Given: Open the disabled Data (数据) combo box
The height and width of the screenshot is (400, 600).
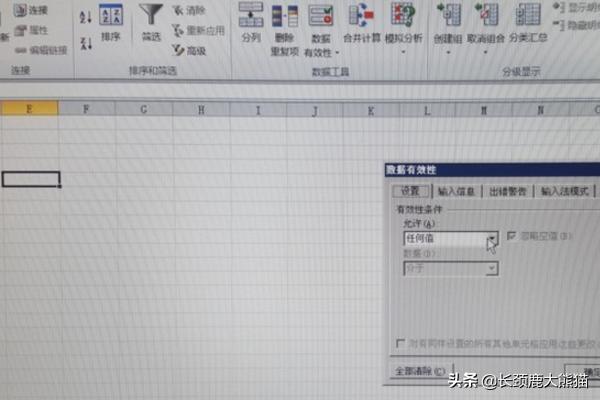Looking at the screenshot, I should [x=451, y=269].
